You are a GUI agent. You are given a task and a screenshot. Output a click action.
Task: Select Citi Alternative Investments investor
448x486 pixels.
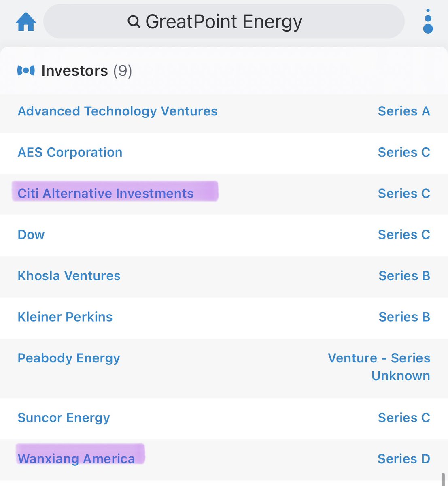(106, 194)
